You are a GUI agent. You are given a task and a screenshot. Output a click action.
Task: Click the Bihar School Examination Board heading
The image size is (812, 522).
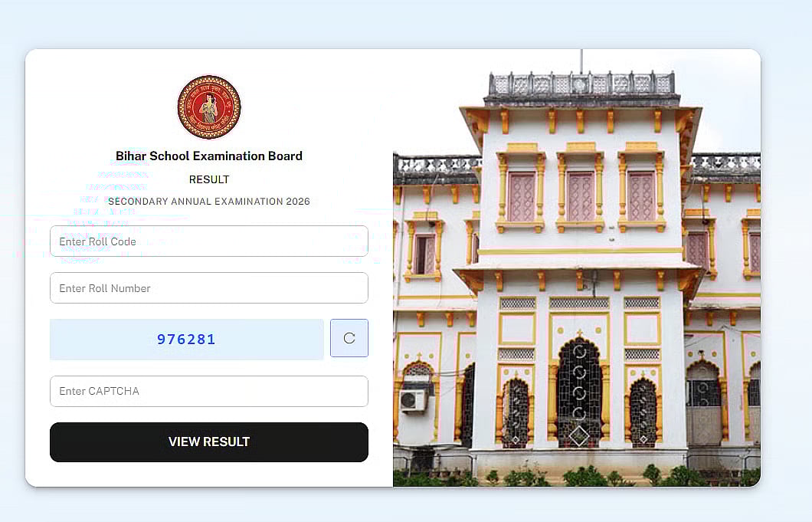(x=209, y=156)
